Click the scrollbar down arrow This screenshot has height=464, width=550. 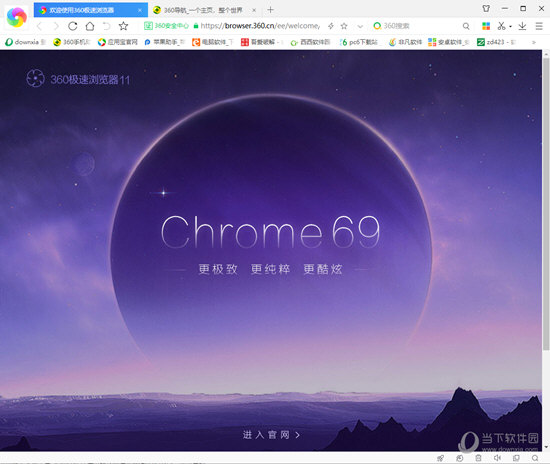pyautogui.click(x=546, y=448)
